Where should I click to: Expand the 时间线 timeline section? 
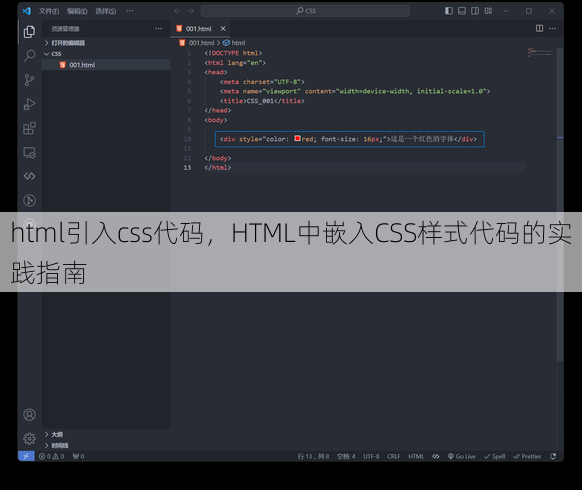106,445
